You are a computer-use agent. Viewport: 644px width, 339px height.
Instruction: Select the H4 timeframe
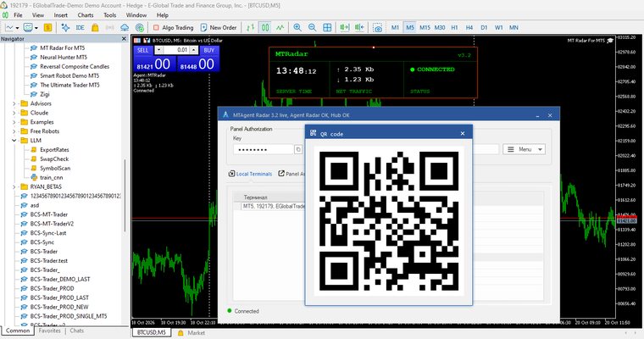click(469, 27)
